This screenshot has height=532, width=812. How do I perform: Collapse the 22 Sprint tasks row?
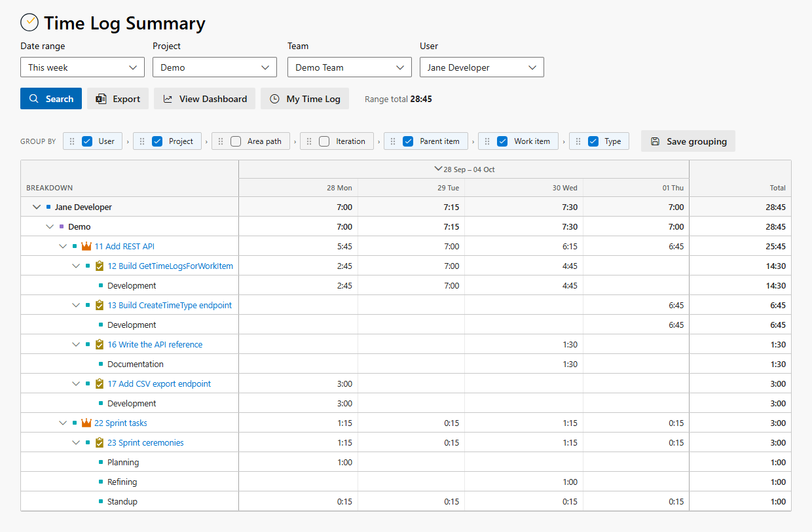pyautogui.click(x=63, y=423)
